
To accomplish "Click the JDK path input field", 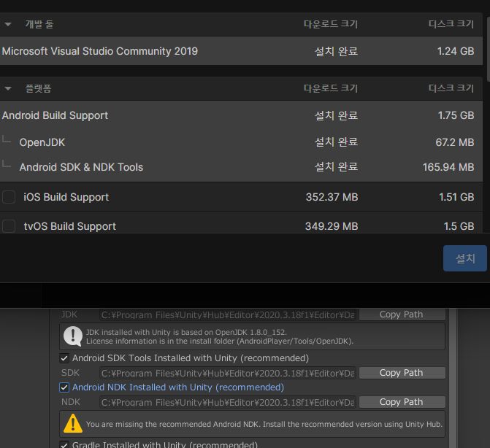I will [228, 314].
